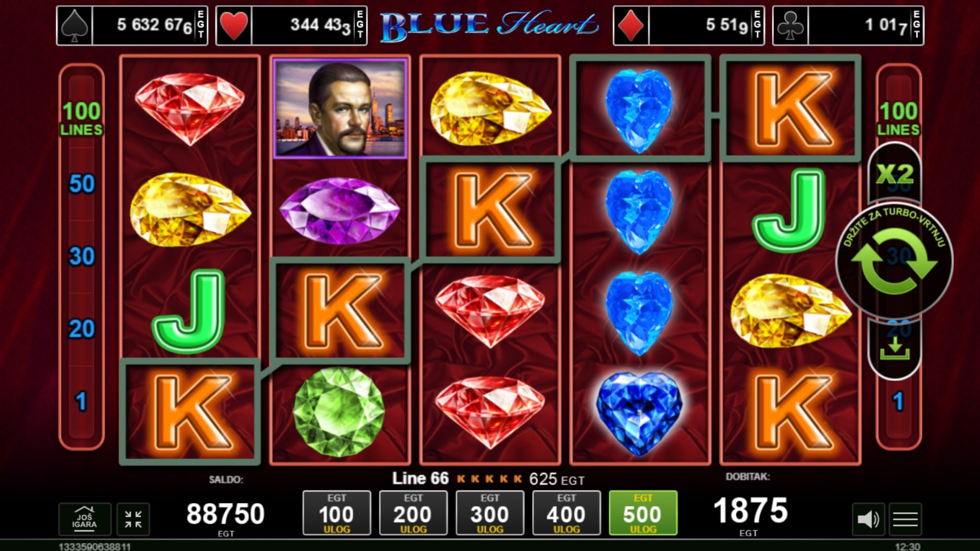Viewport: 980px width, 551px height.
Task: Select the 100 ulog bet button
Action: coord(337,513)
